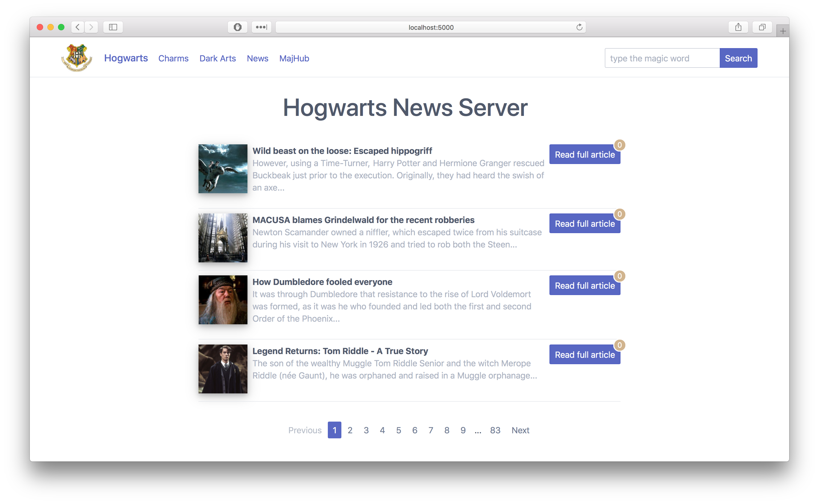Image resolution: width=819 pixels, height=504 pixels.
Task: Go to pagination page 9
Action: (463, 430)
